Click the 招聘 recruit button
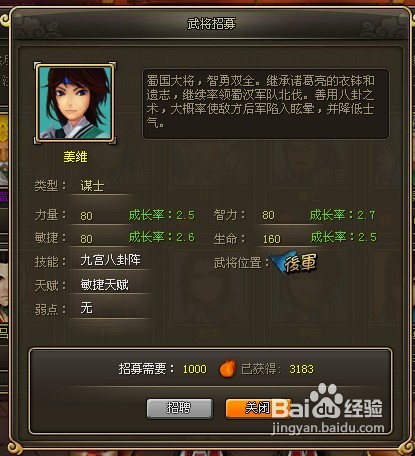415x456 pixels. pos(179,408)
